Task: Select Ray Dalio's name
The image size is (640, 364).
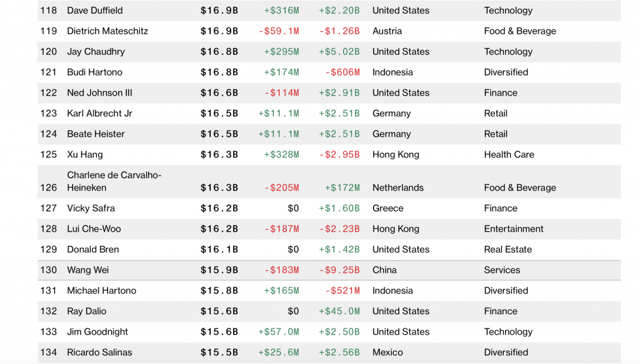Action: pyautogui.click(x=87, y=312)
